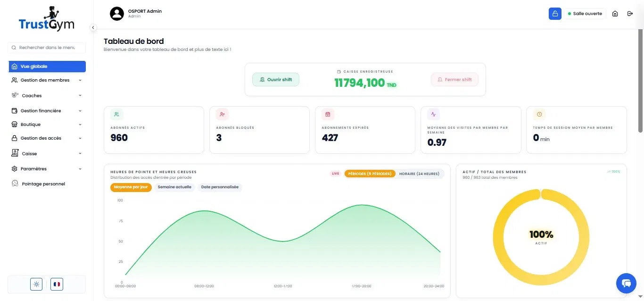Focus the Rechercher dans le menu field
Image resolution: width=644 pixels, height=301 pixels.
tap(47, 48)
